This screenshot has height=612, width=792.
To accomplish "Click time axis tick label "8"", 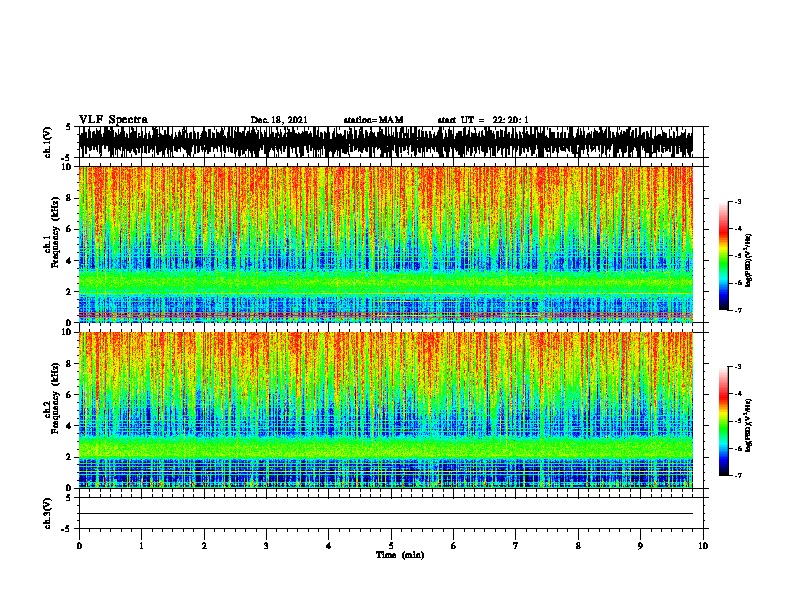I will tap(578, 546).
